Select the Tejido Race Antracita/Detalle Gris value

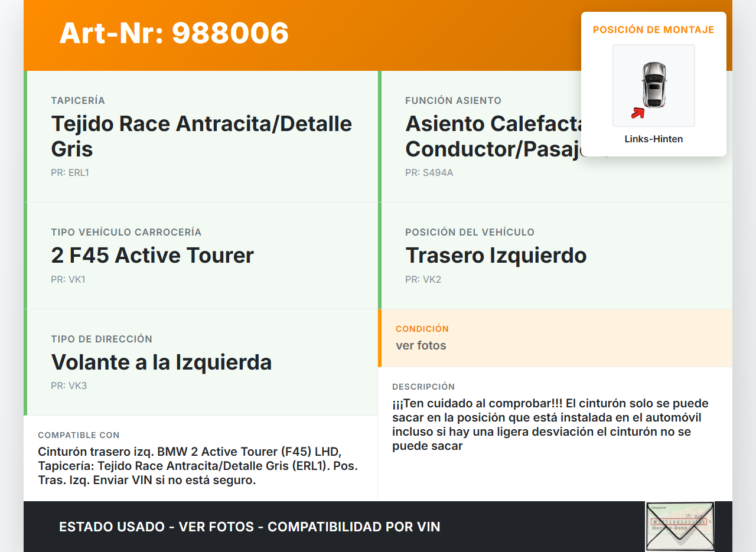pos(201,136)
